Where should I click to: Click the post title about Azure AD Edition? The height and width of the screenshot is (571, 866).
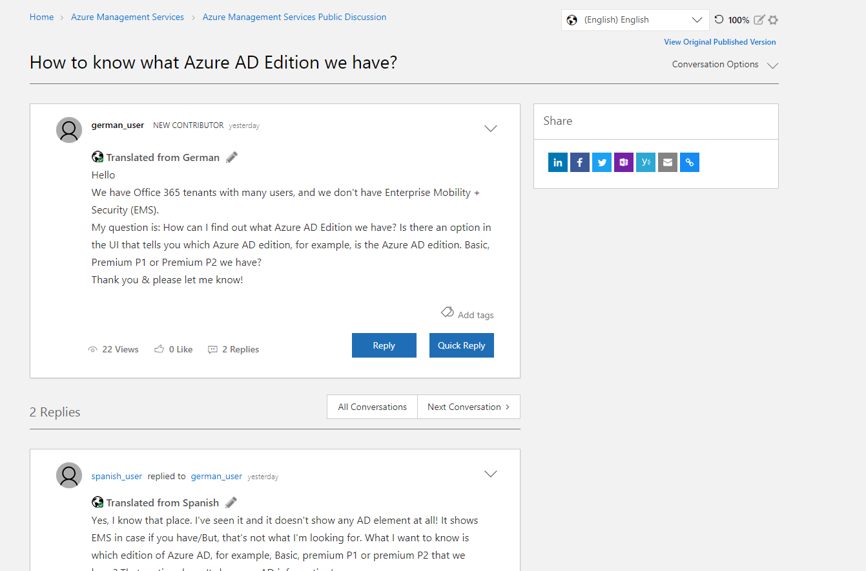pyautogui.click(x=213, y=62)
